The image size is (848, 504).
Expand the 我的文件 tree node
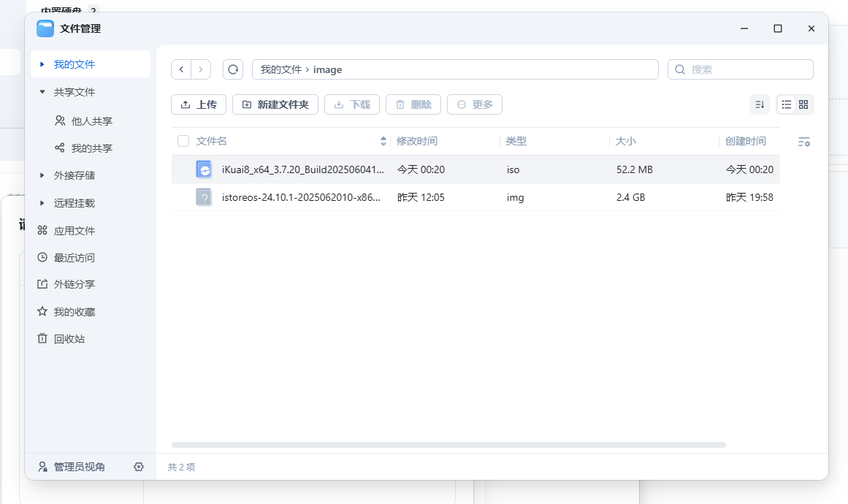pos(42,64)
